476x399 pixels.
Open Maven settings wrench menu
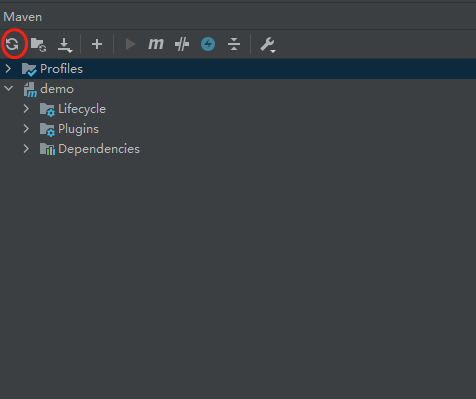pos(268,44)
